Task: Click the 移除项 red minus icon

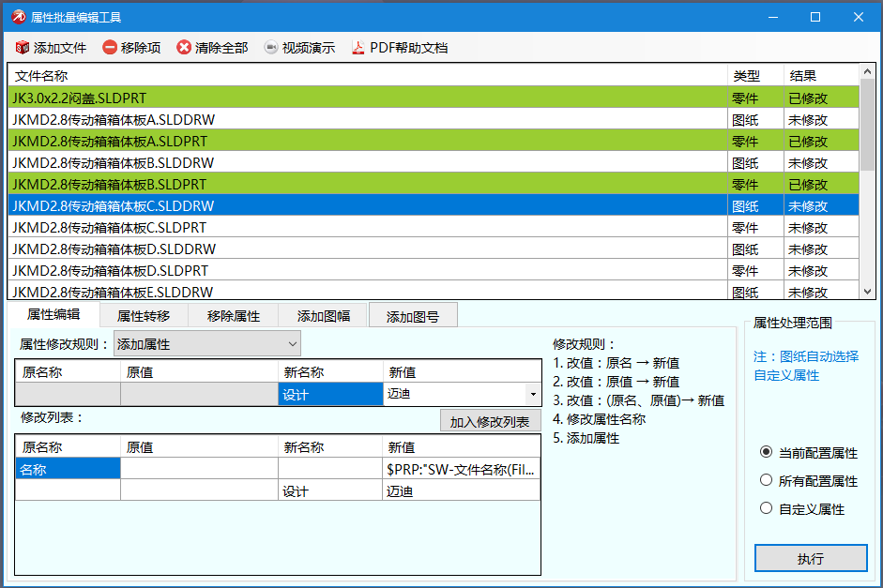Action: coord(110,48)
